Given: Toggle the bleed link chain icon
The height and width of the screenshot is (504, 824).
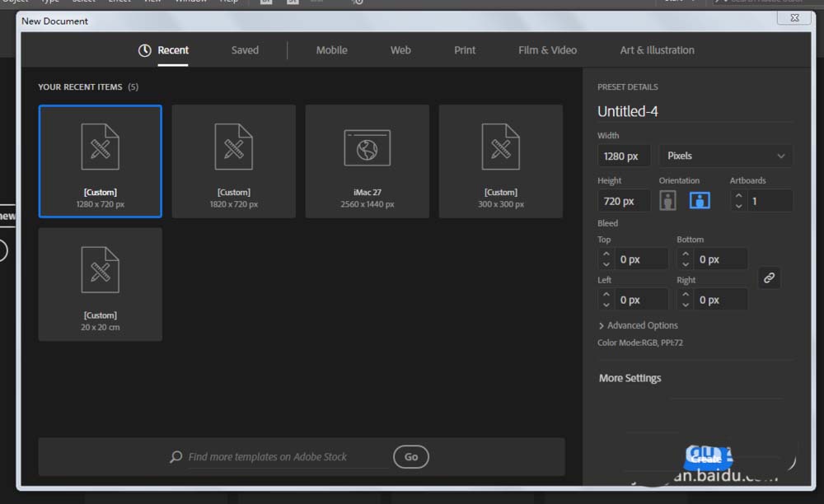Looking at the screenshot, I should click(x=769, y=278).
